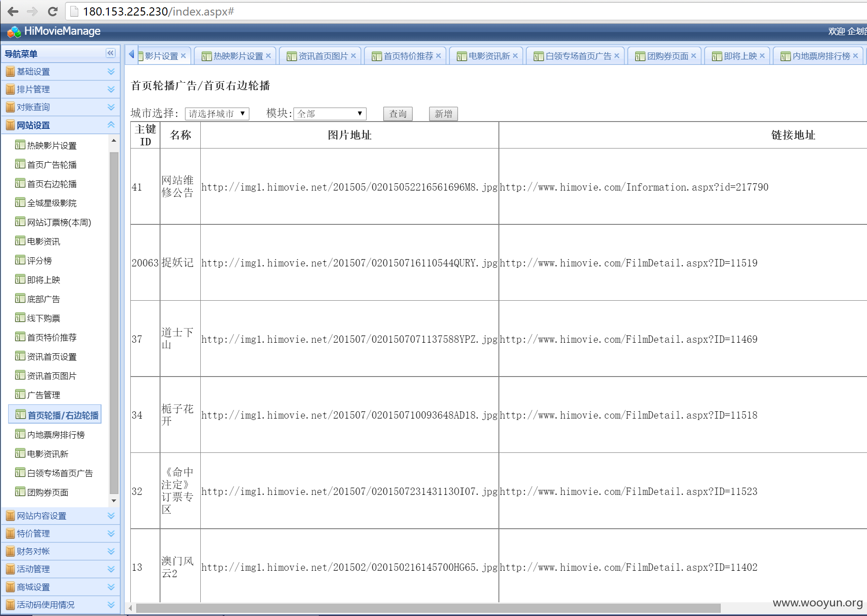The height and width of the screenshot is (616, 867).
Task: Collapse the navigation menu panel
Action: pyautogui.click(x=111, y=53)
